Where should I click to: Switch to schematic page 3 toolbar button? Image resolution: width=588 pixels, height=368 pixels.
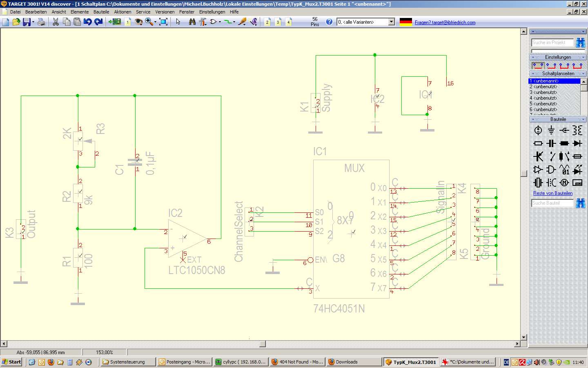click(278, 22)
